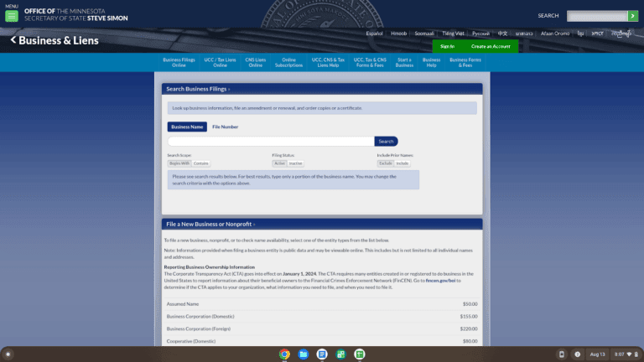The height and width of the screenshot is (362, 644).
Task: Expand the Assumed Name entity row
Action: pos(182,303)
